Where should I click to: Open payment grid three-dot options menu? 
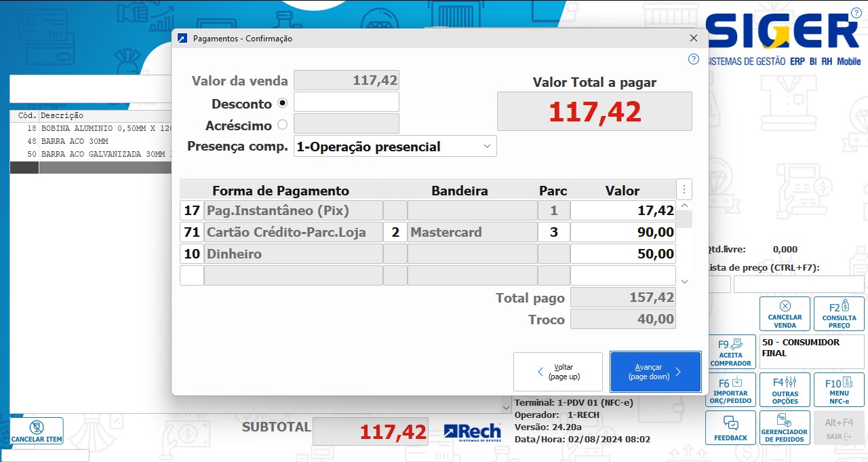684,189
